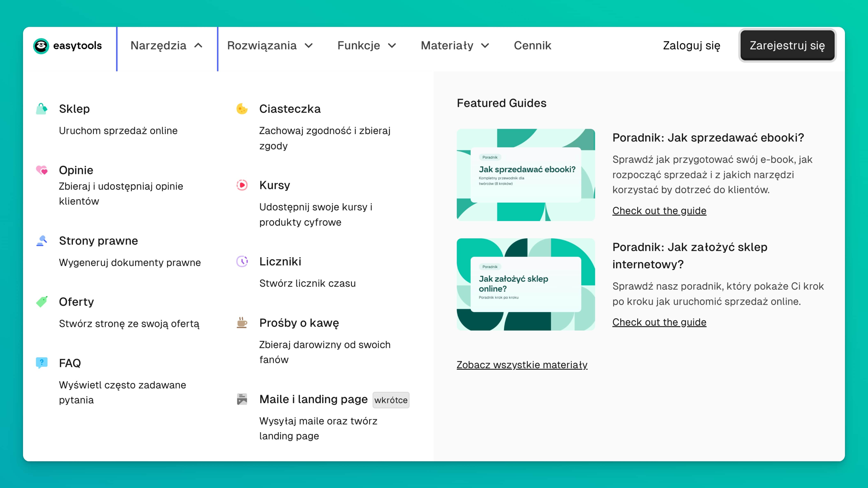Open the Funkcje dropdown menu

pyautogui.click(x=366, y=45)
